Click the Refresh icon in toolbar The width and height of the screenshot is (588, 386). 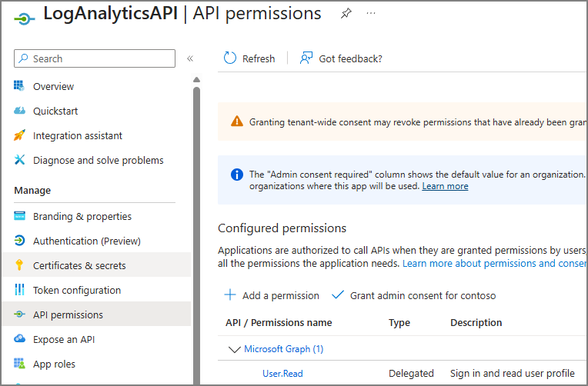pyautogui.click(x=230, y=58)
